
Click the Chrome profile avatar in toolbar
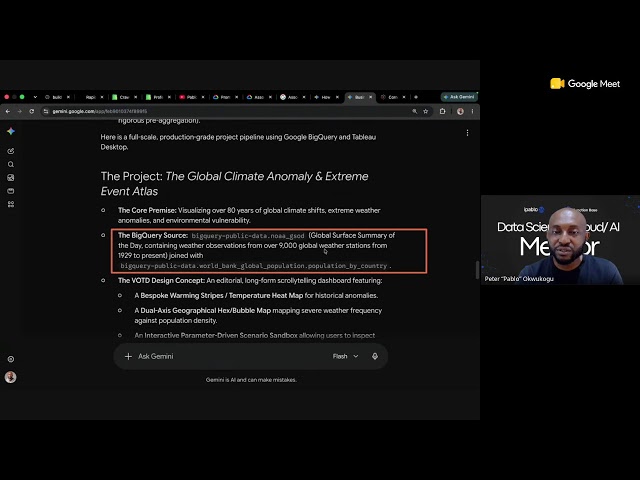coord(460,111)
